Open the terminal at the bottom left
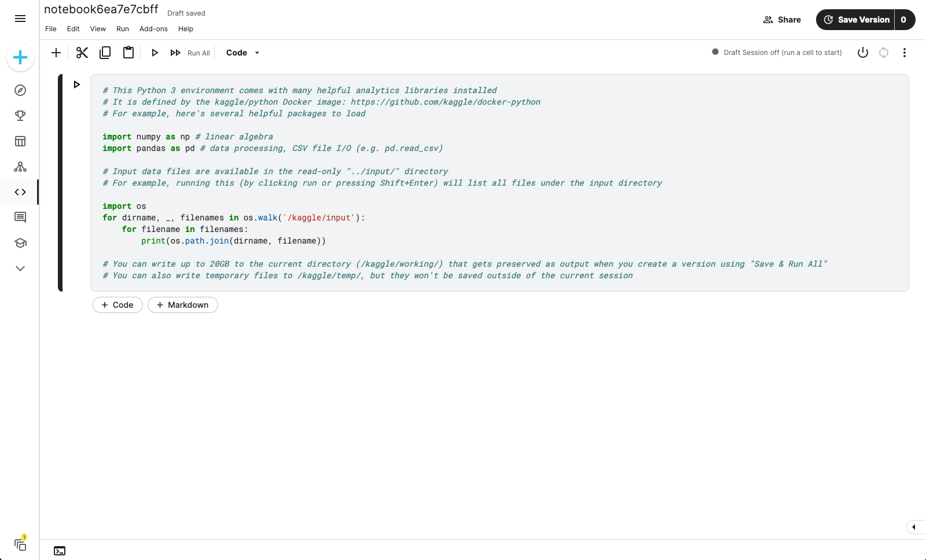This screenshot has height=560, width=926. (x=60, y=551)
